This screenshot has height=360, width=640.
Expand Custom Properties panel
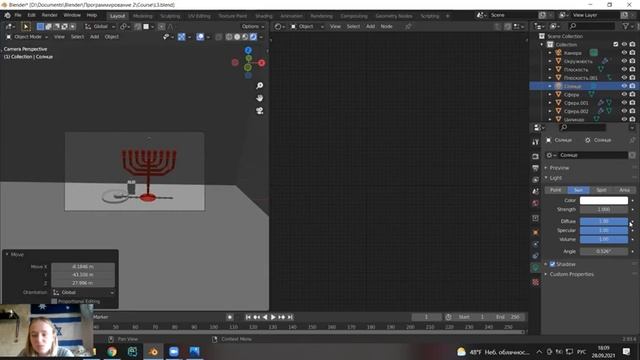click(x=571, y=274)
